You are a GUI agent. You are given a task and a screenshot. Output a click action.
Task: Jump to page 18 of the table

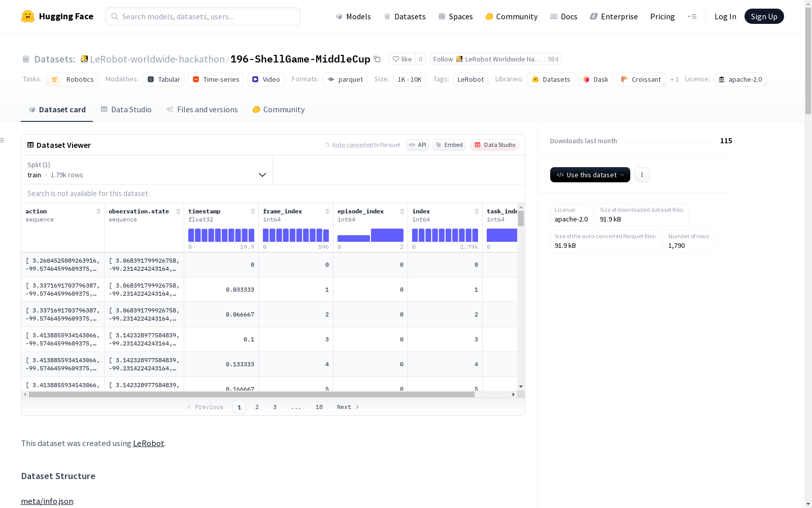click(x=319, y=407)
